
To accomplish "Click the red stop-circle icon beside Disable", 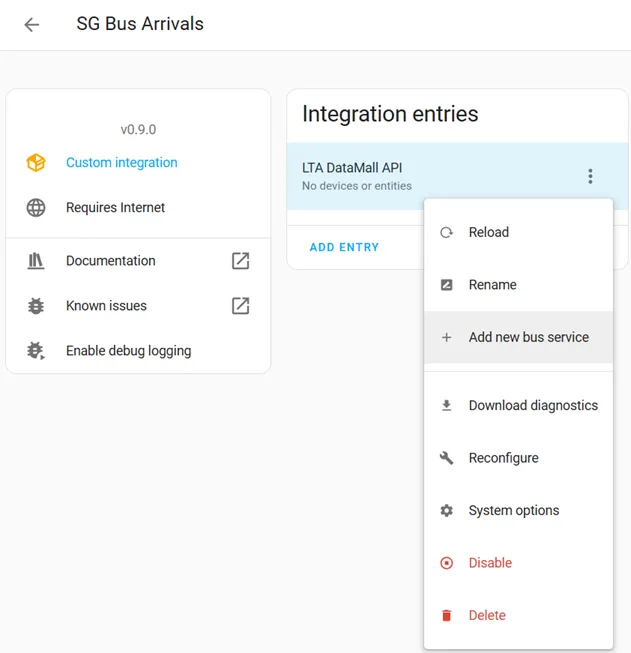I will (446, 563).
